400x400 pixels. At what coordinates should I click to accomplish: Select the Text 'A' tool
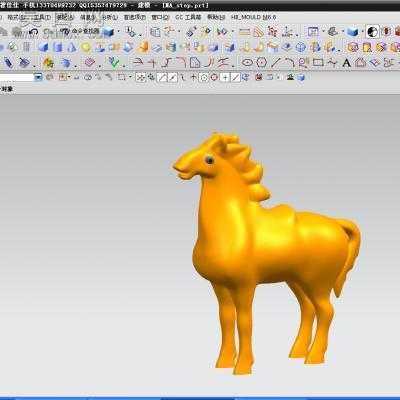tap(347, 62)
